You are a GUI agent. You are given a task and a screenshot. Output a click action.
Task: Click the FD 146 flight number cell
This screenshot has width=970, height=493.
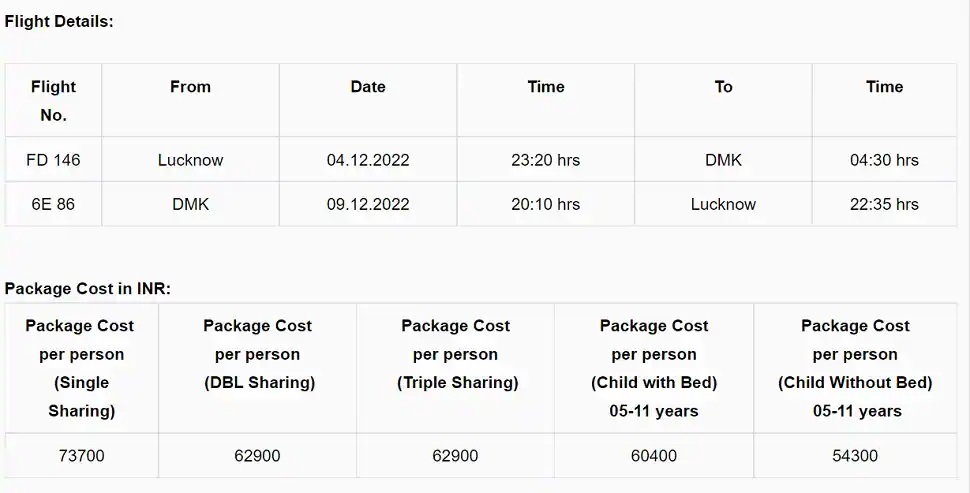point(53,160)
